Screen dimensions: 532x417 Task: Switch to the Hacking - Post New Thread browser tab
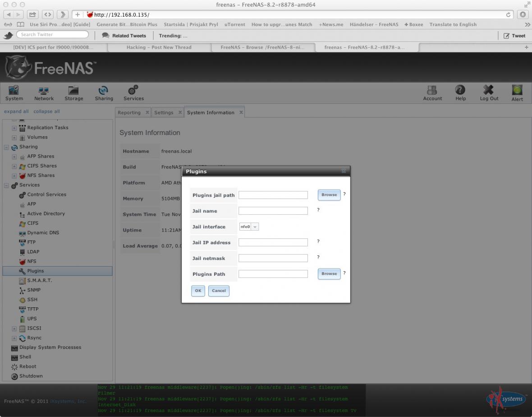click(159, 47)
